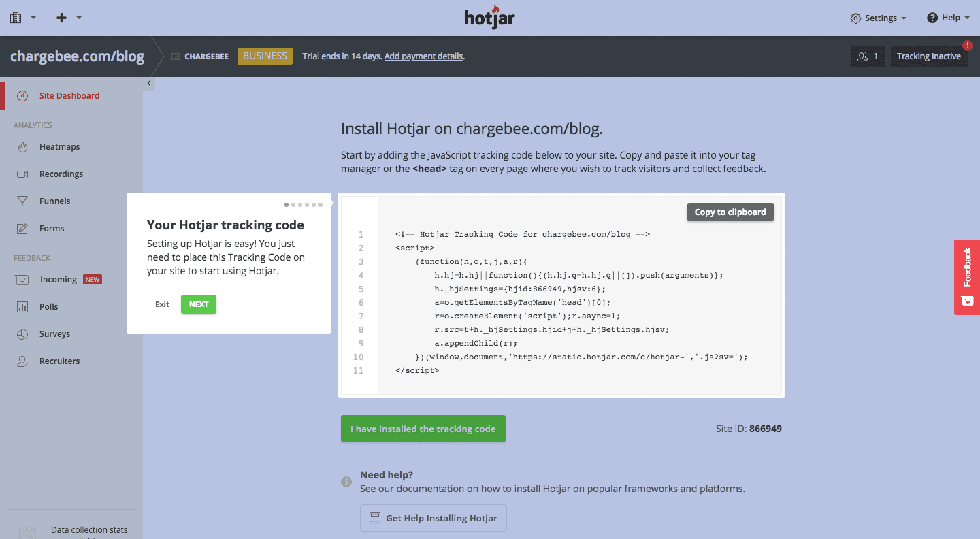Open the red Feedback side tab

(967, 277)
